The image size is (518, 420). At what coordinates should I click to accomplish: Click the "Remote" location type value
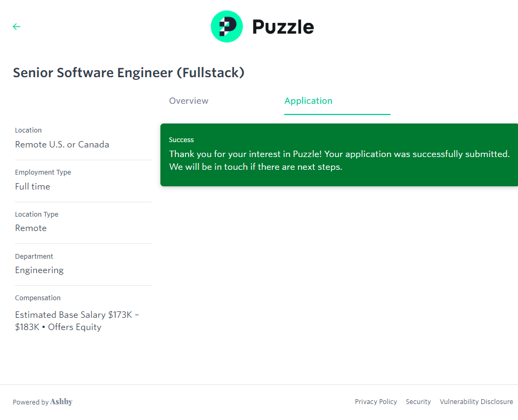pyautogui.click(x=31, y=228)
